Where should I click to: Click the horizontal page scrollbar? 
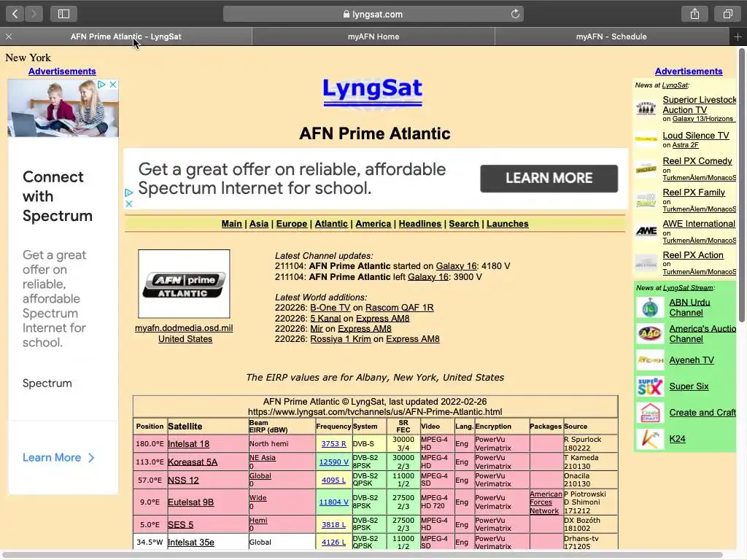point(363,555)
